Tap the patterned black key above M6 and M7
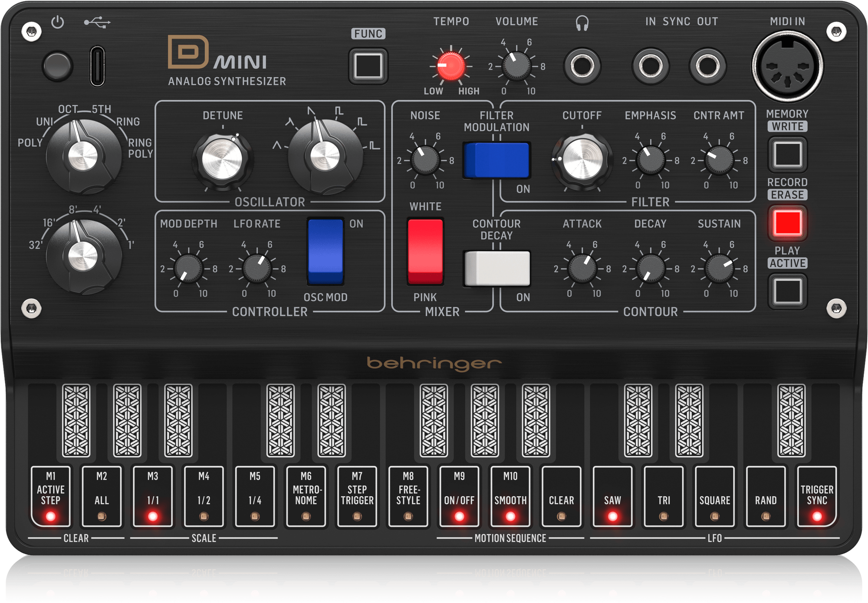Viewport: 868px width, 603px height. click(332, 420)
